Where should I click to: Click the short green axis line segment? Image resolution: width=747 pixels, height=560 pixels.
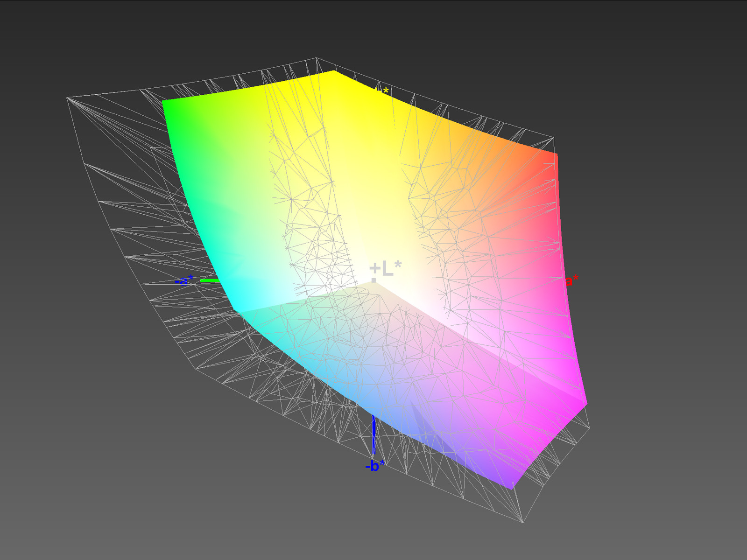(209, 280)
